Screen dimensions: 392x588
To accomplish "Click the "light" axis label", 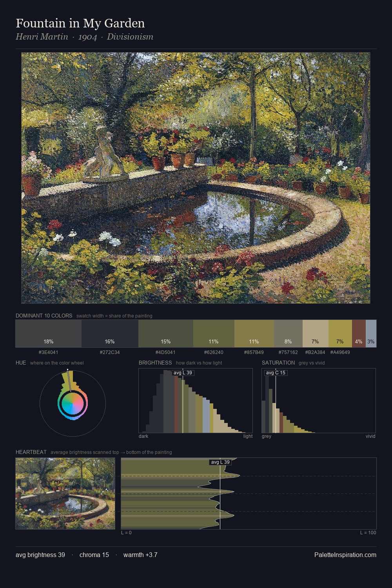I will click(248, 436).
